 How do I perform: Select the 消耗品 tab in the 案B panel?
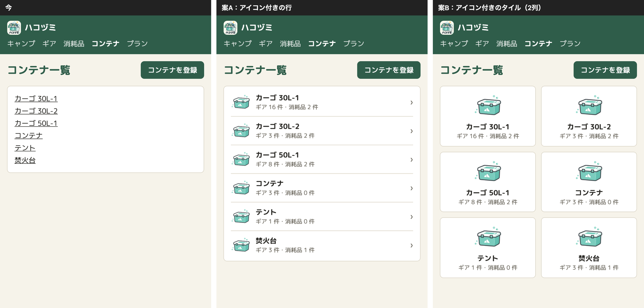point(507,44)
